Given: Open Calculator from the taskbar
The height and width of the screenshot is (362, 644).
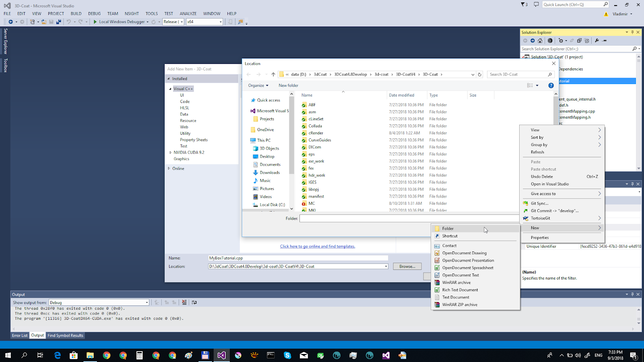Looking at the screenshot, I should 139,355.
